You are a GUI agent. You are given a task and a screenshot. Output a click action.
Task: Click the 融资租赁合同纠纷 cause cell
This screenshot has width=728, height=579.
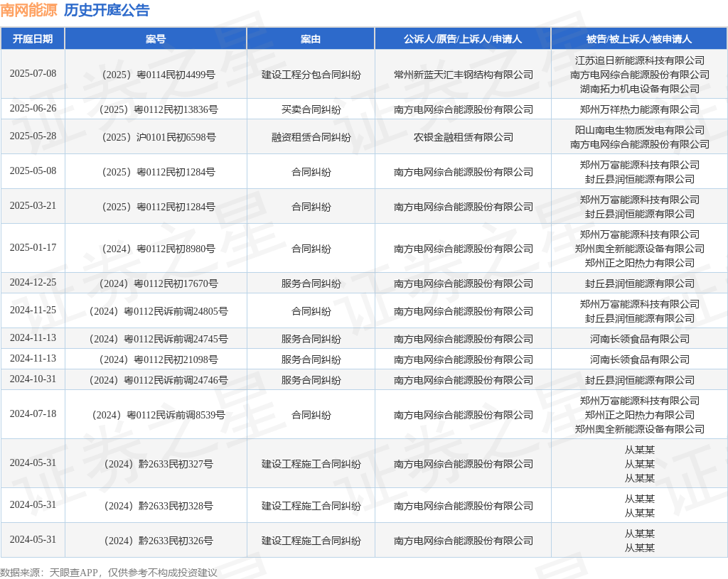pos(311,137)
